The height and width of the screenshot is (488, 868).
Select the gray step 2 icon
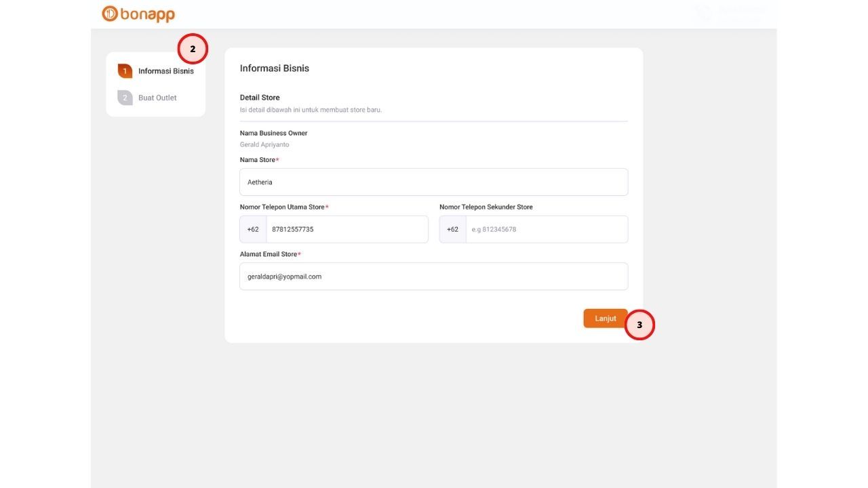point(125,98)
